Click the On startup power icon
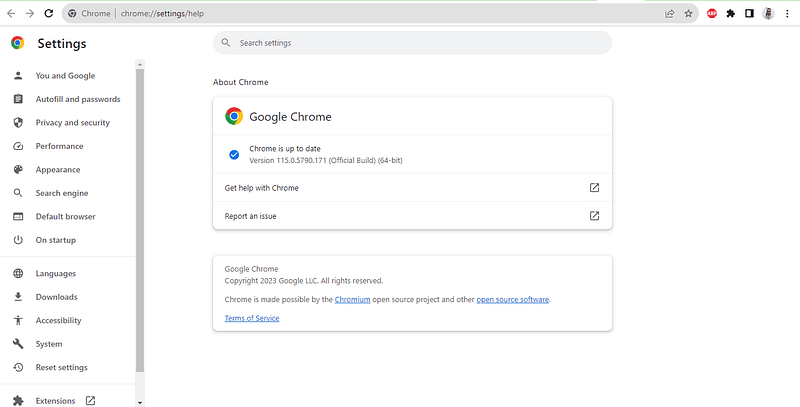 pyautogui.click(x=18, y=240)
